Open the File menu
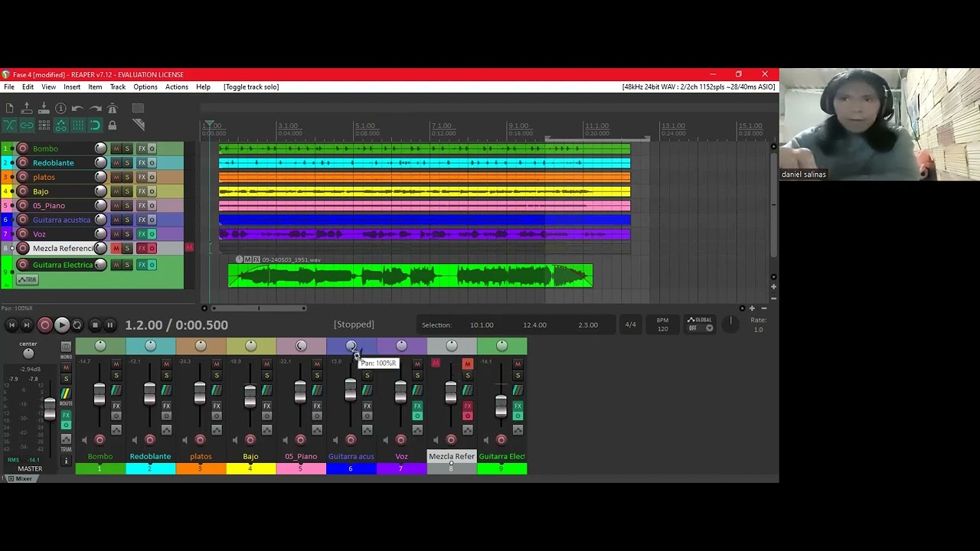This screenshot has height=551, width=980. coord(9,87)
